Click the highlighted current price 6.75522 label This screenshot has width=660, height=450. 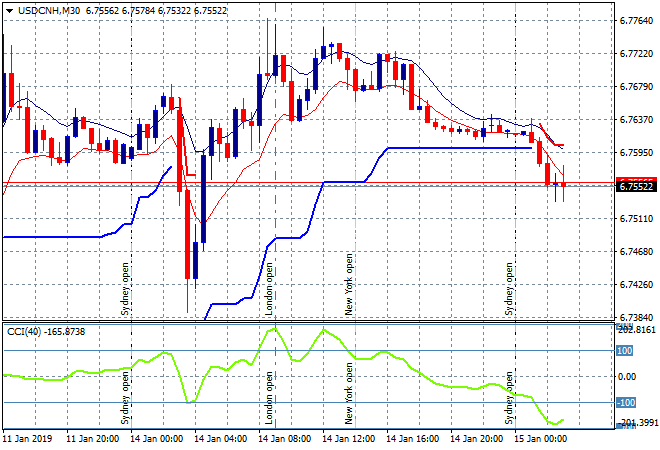point(635,186)
